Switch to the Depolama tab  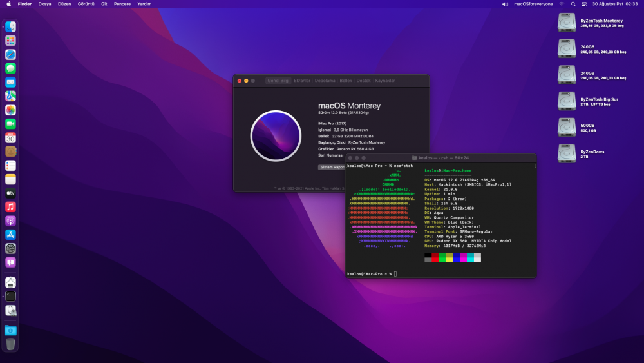pos(325,81)
